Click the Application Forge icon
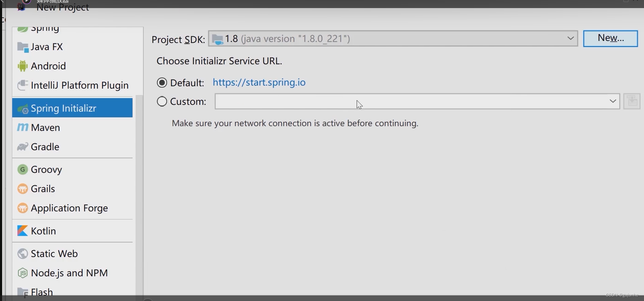This screenshot has height=301, width=644. (x=22, y=208)
